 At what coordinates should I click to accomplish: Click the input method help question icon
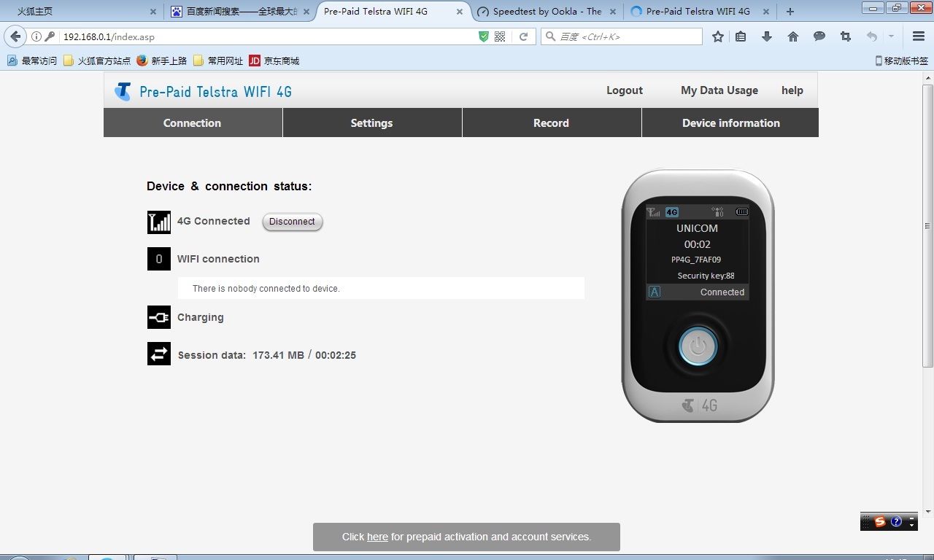(896, 522)
